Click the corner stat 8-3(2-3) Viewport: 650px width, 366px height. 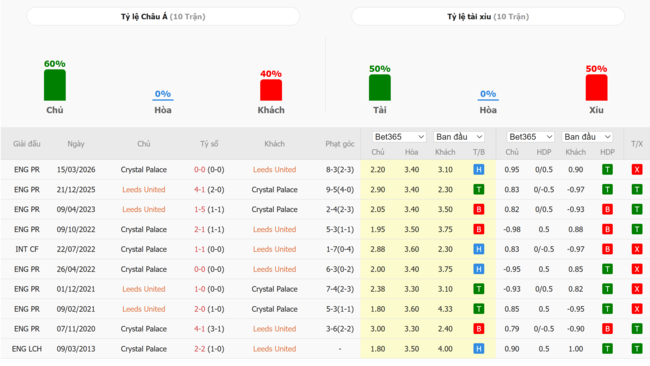coord(340,170)
